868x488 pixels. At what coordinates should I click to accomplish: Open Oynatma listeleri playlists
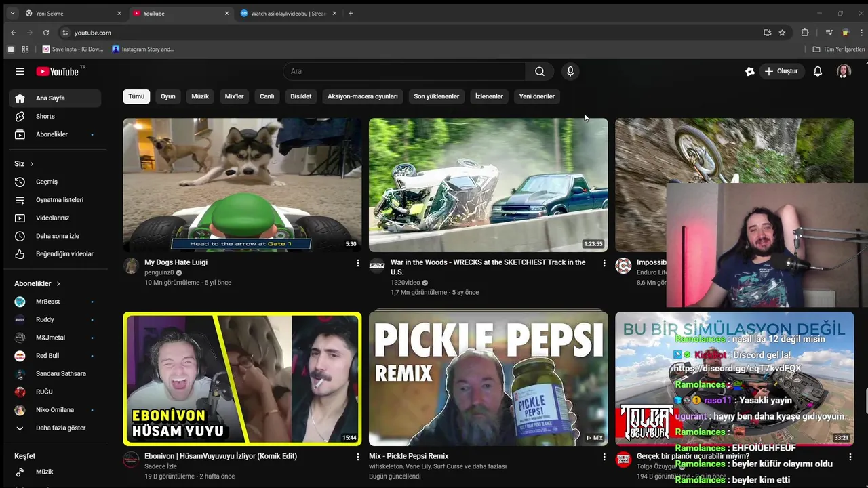point(55,200)
